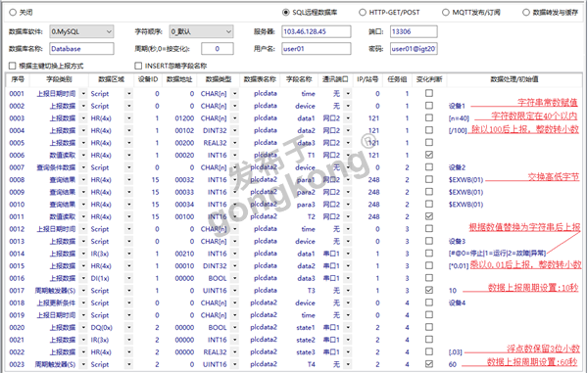The height and width of the screenshot is (373, 588).
Task: Open 数据区域 dropdown in row 0020
Action: 129,327
